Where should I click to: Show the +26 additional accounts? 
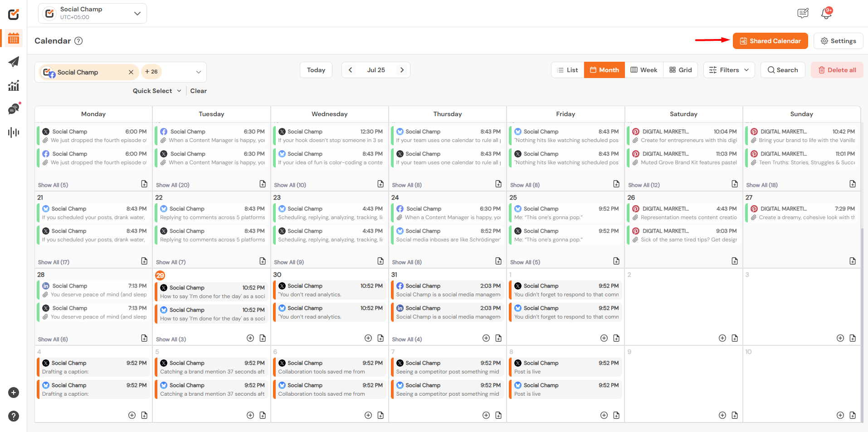click(x=151, y=72)
